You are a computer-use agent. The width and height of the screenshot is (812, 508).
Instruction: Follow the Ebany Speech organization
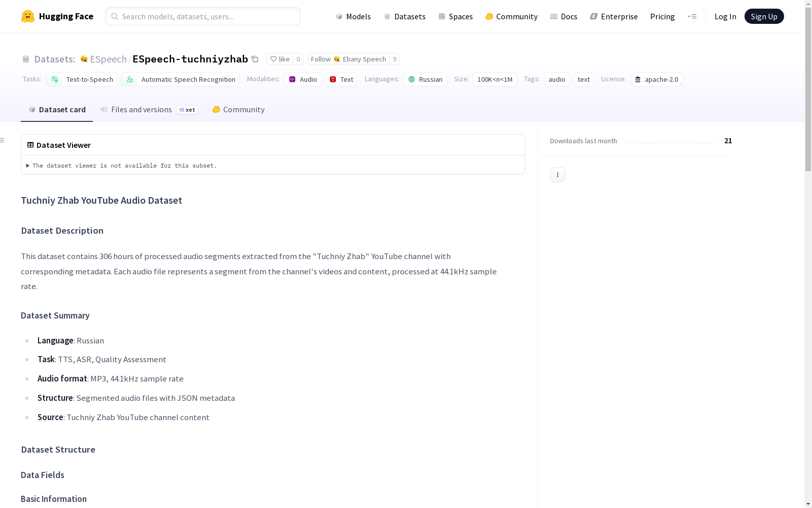pos(349,59)
